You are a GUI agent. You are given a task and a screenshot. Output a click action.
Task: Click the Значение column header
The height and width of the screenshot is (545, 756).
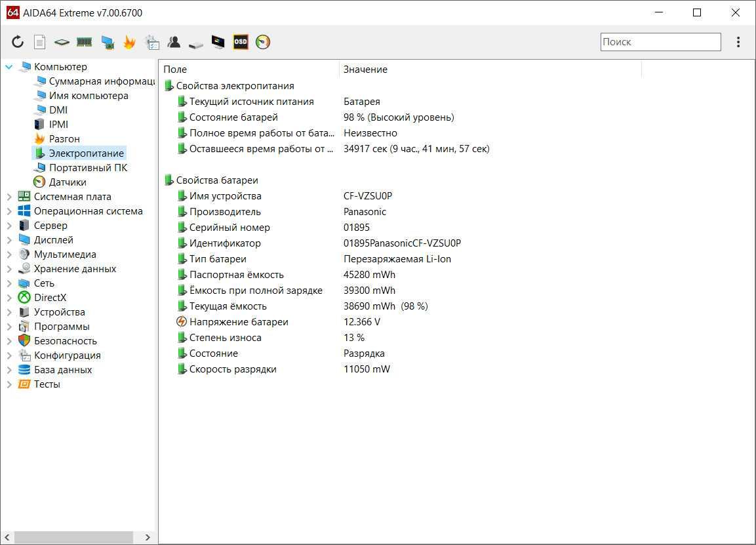pyautogui.click(x=490, y=70)
